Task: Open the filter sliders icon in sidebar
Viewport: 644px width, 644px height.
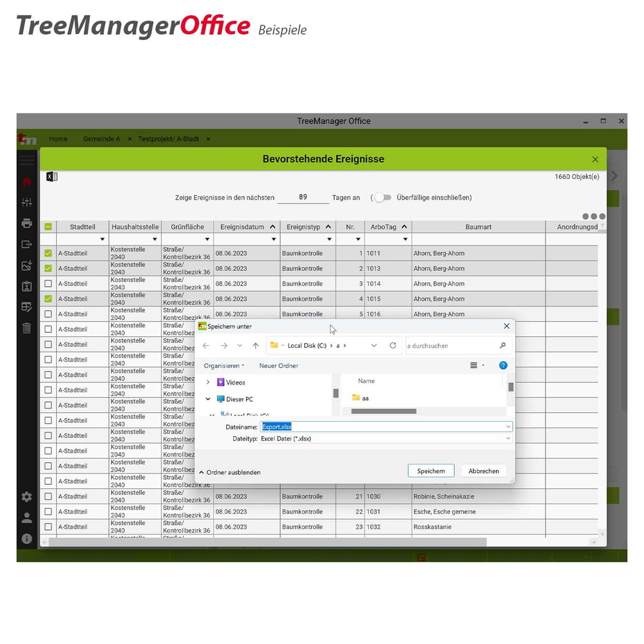Action: [26, 202]
